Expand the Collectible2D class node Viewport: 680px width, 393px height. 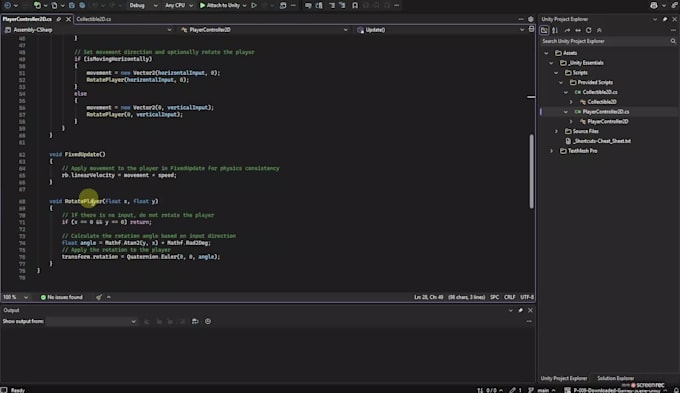coord(571,102)
